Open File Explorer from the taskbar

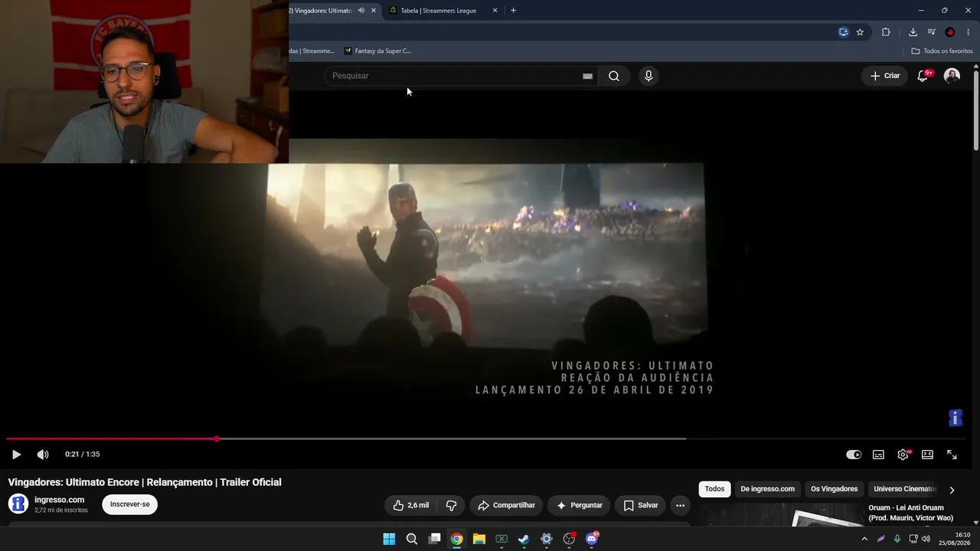point(479,539)
